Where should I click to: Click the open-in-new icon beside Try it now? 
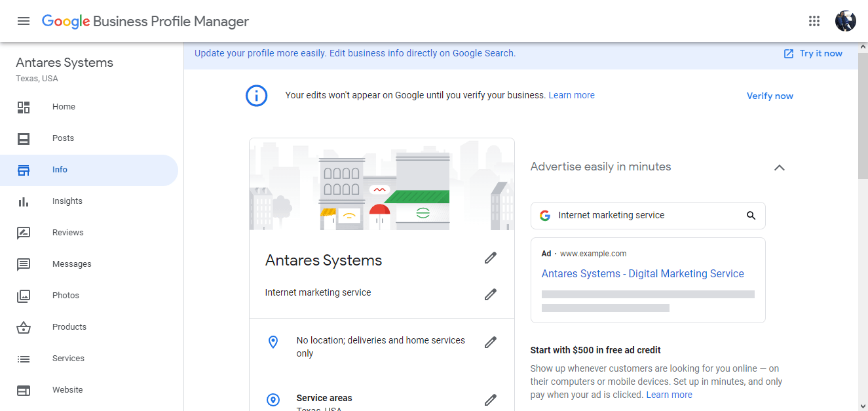tap(789, 54)
